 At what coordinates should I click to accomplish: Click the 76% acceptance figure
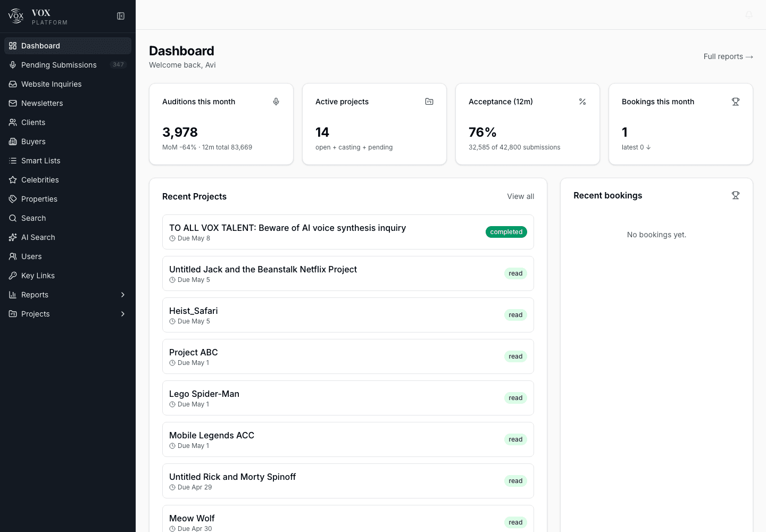coord(482,132)
